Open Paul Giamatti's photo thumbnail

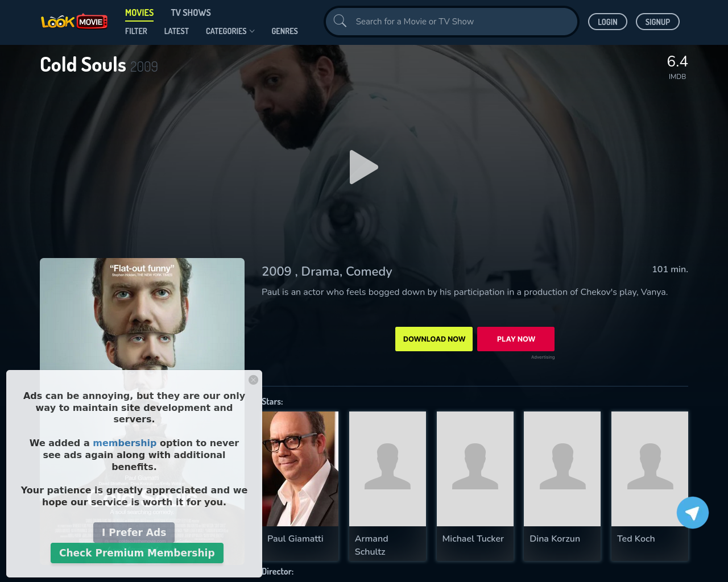coord(300,469)
